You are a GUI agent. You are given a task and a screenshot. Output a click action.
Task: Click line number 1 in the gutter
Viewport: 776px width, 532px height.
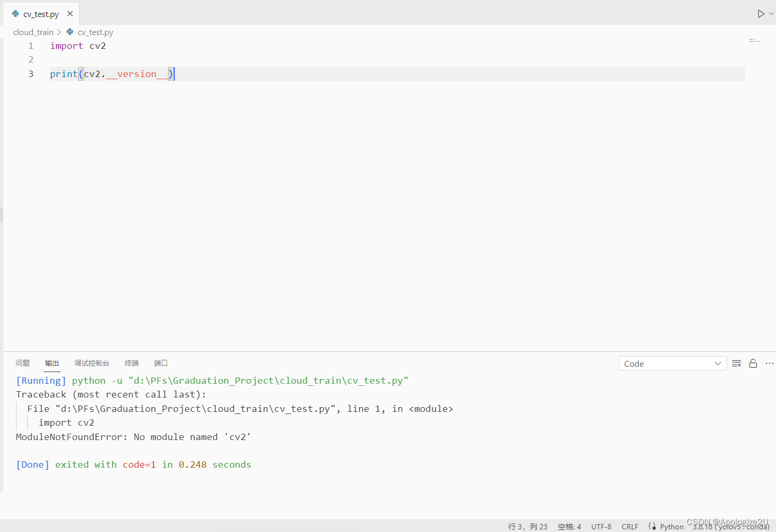31,46
